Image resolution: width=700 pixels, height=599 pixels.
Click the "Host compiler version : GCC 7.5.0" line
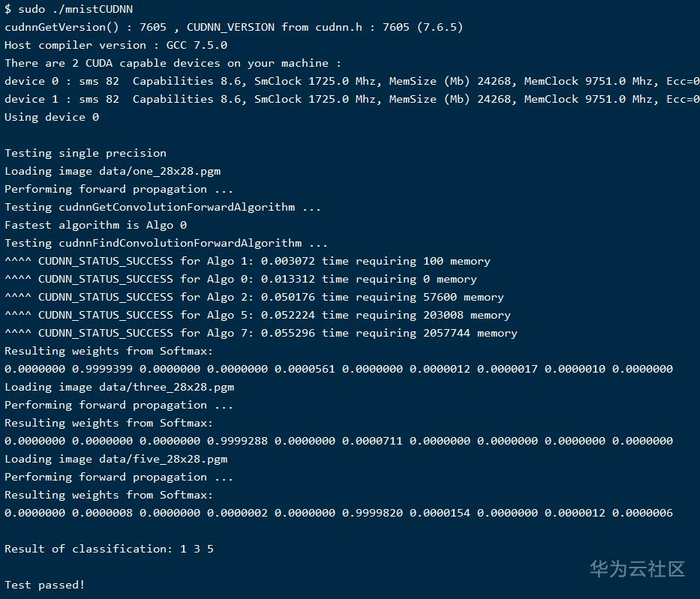116,45
